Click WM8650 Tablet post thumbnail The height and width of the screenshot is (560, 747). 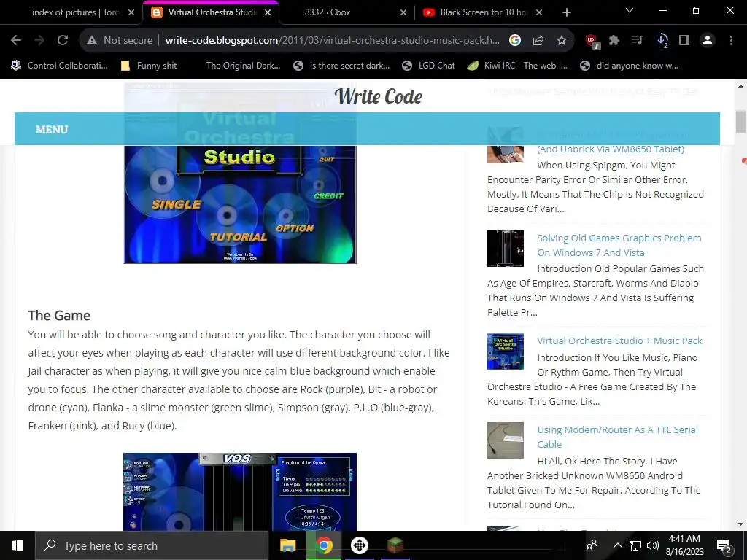(x=505, y=153)
